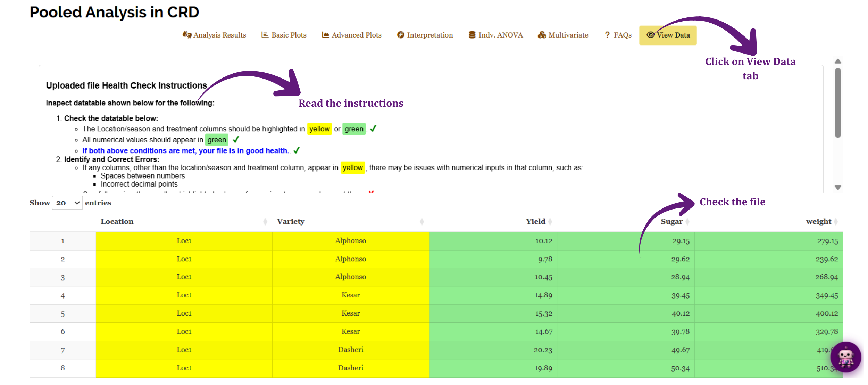Click Kesar variety cell in row 4
Image resolution: width=868 pixels, height=385 pixels.
tap(351, 296)
